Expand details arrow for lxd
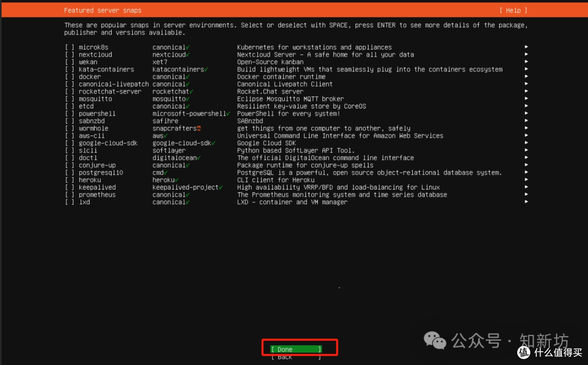Viewport: 588px width, 365px height. 525,202
